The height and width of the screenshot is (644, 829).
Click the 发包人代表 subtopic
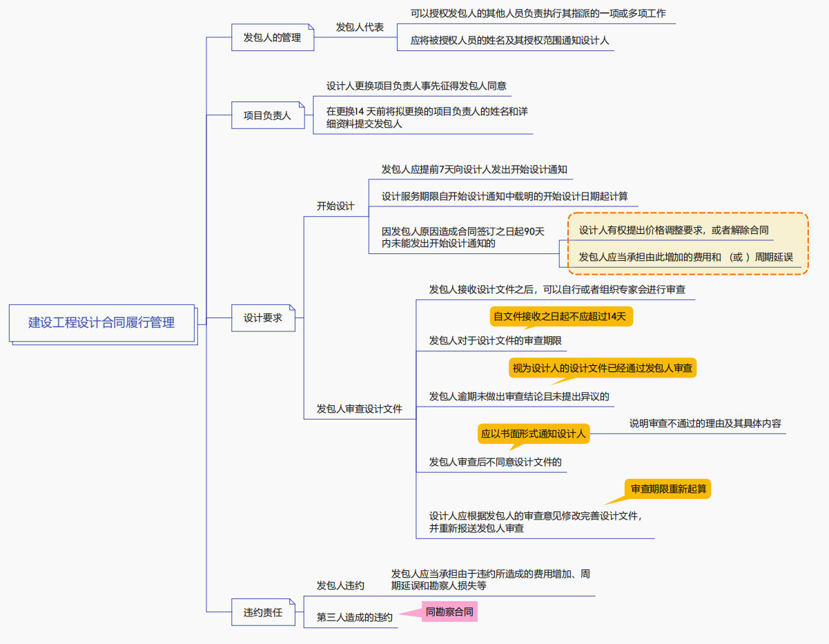[x=360, y=28]
